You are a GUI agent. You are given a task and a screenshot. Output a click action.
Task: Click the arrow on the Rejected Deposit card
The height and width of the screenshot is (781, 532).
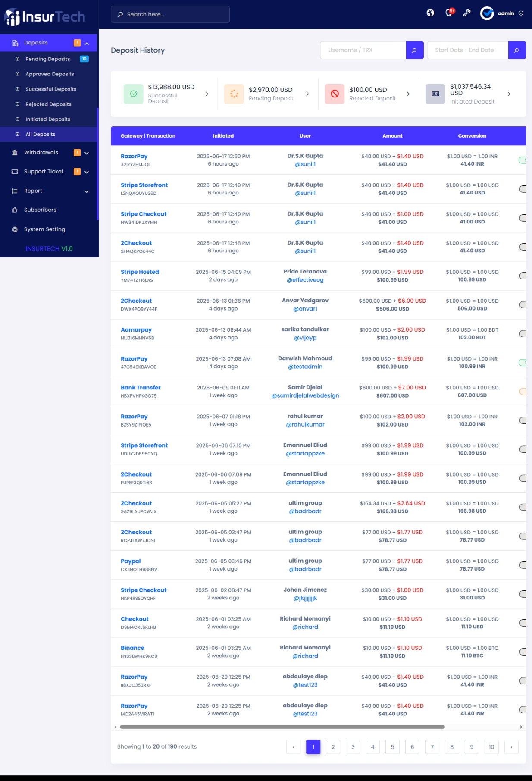[408, 94]
